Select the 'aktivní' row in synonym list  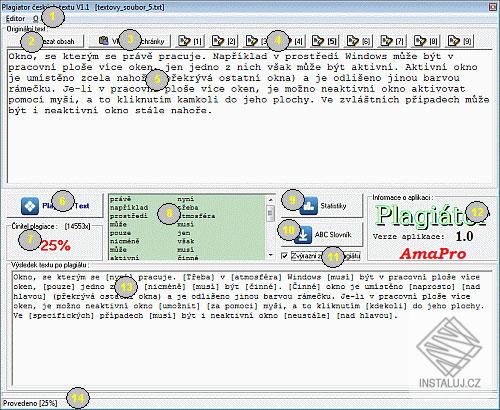pos(187,258)
